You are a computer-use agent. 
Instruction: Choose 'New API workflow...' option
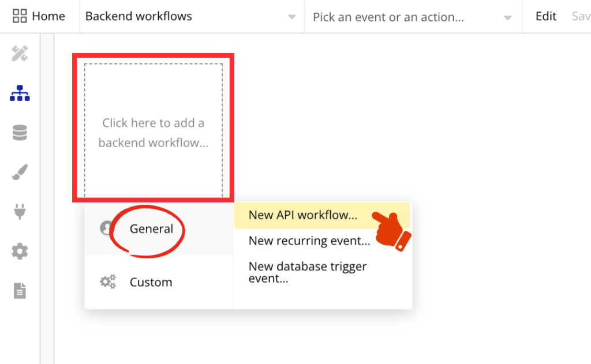tap(322, 215)
